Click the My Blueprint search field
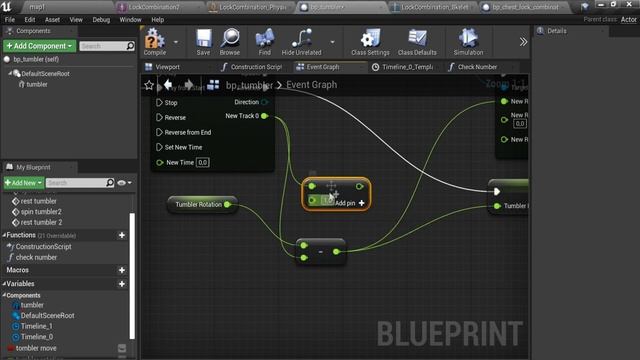 coord(80,182)
